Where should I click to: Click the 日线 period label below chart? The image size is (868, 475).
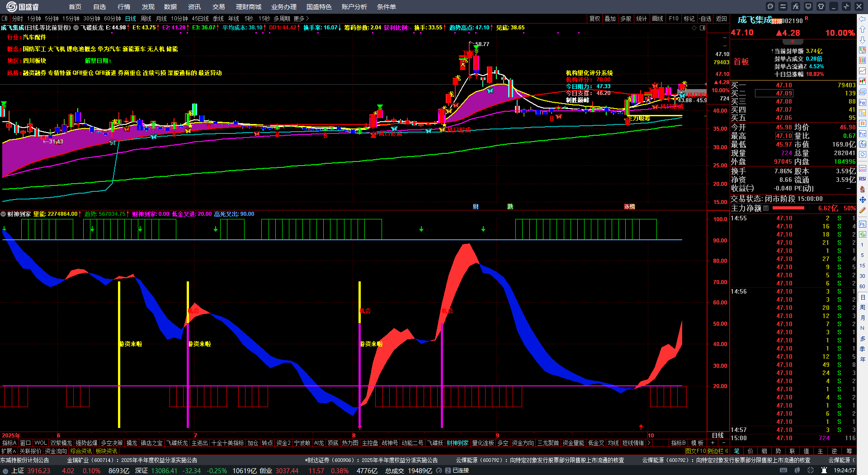(718, 435)
